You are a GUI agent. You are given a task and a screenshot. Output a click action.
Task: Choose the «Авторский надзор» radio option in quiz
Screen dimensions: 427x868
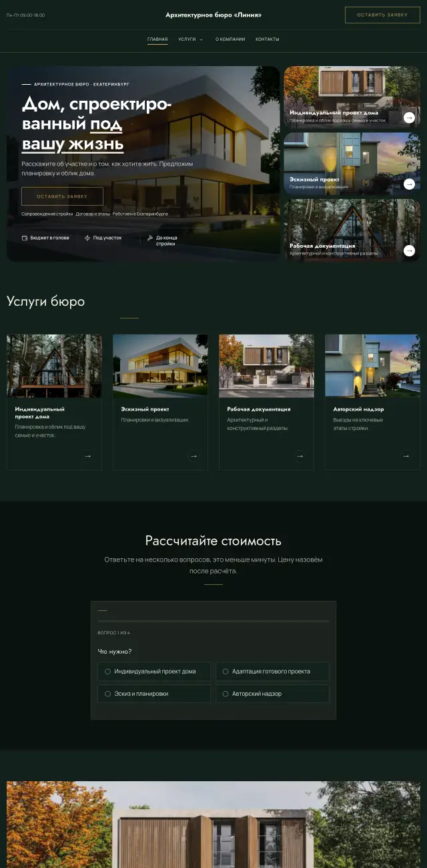pyautogui.click(x=272, y=694)
